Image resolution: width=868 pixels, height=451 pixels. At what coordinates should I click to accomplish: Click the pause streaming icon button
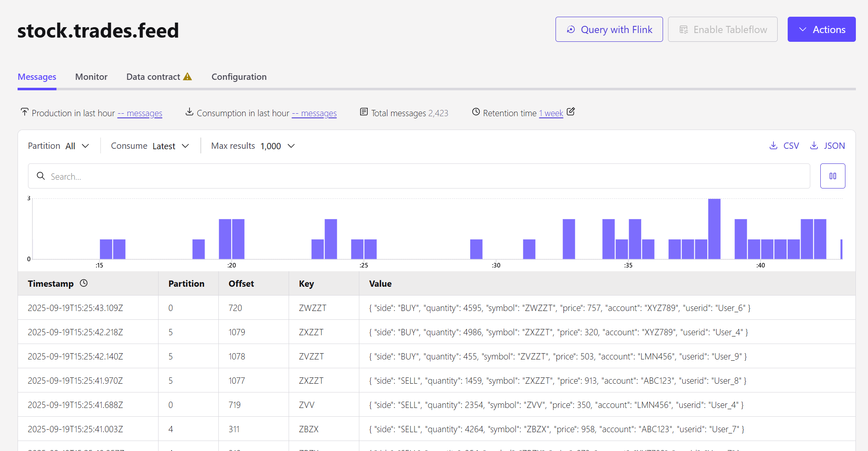[x=832, y=176]
